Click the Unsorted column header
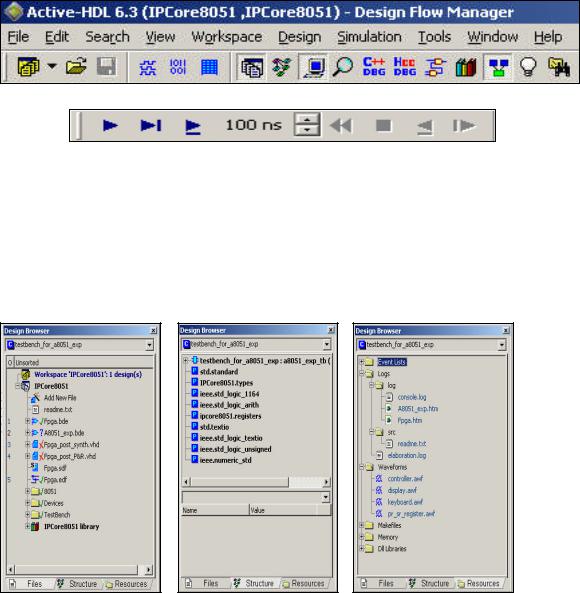580x593 pixels. pos(84,362)
